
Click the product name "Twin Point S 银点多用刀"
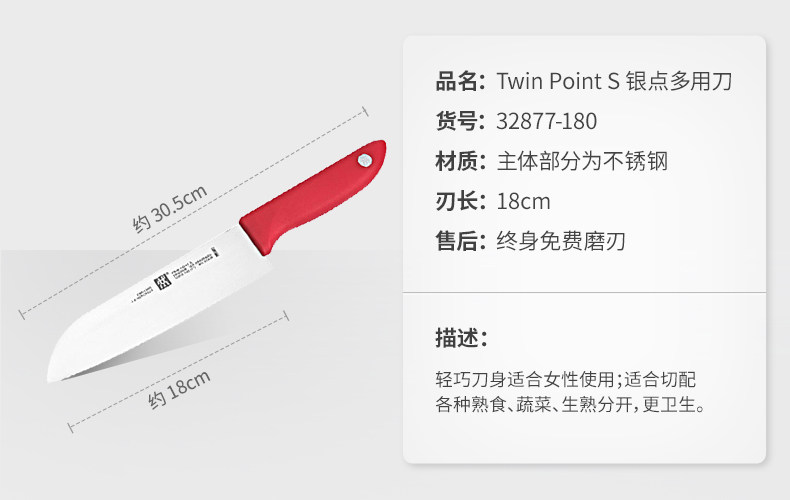tap(614, 81)
